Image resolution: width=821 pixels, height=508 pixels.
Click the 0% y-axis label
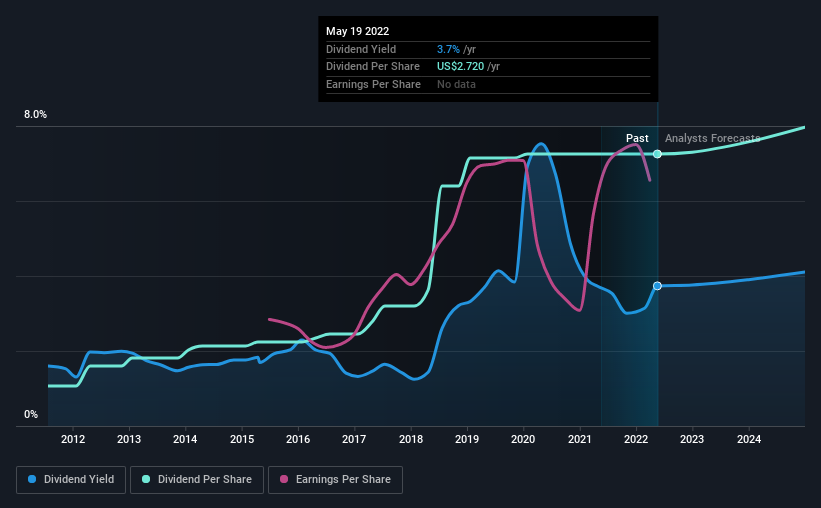tap(31, 414)
